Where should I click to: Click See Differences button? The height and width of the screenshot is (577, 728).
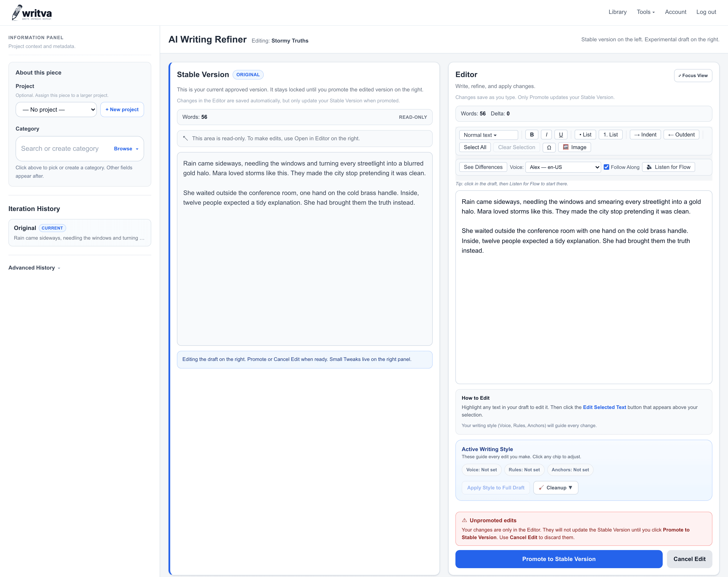[483, 167]
